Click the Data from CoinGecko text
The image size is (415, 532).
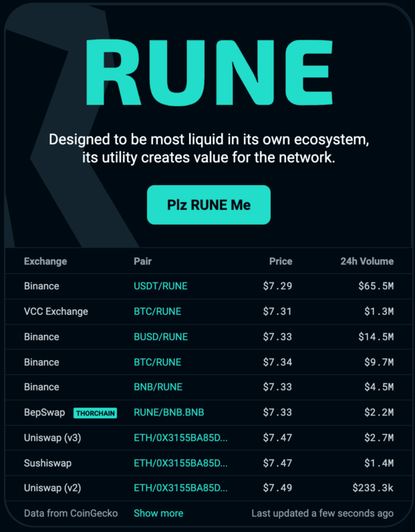(x=71, y=513)
